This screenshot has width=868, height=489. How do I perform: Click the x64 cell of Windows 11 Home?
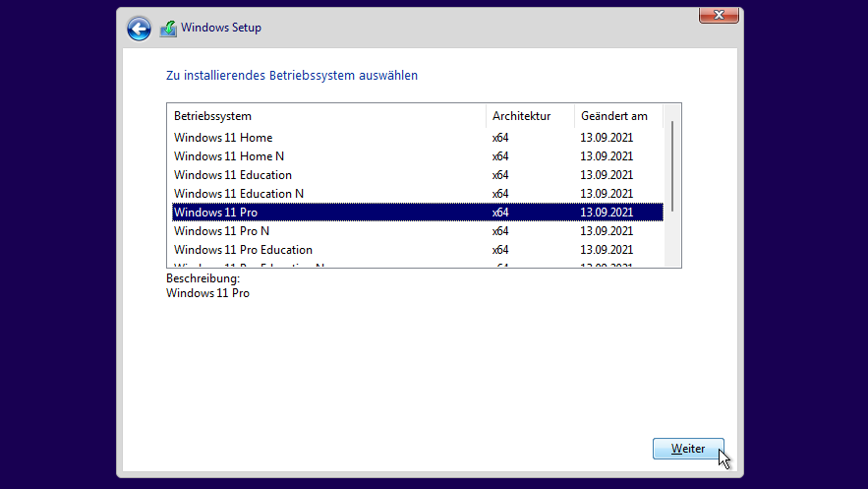pos(500,138)
